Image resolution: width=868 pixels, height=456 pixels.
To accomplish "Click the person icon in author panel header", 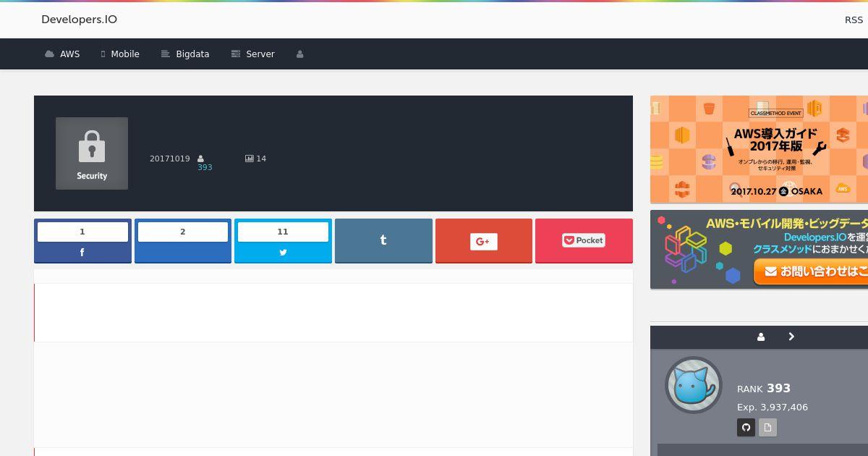I will click(x=761, y=337).
